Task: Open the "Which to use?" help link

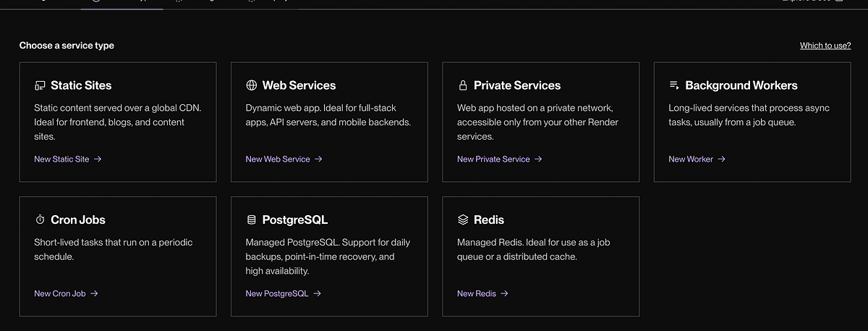Action: click(x=825, y=46)
